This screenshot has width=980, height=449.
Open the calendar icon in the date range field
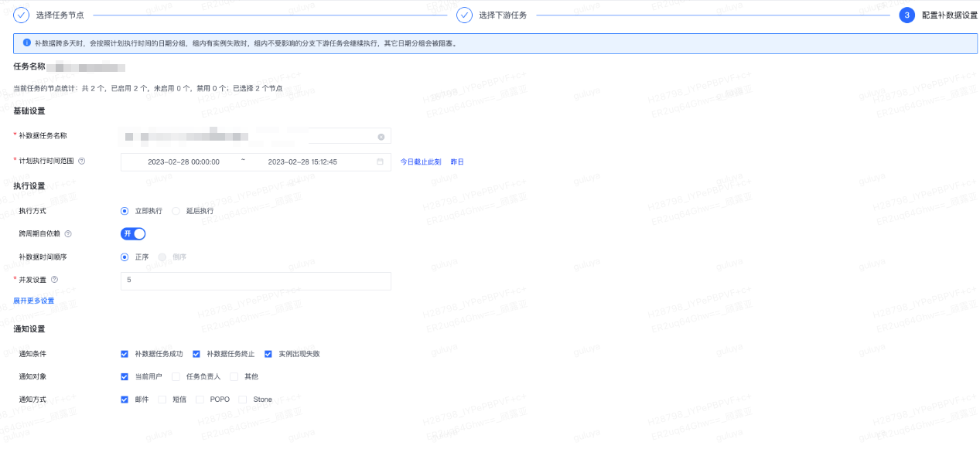tap(380, 162)
